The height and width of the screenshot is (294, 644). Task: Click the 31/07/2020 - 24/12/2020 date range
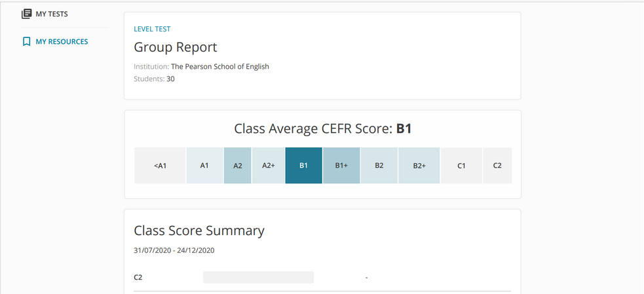pyautogui.click(x=174, y=250)
